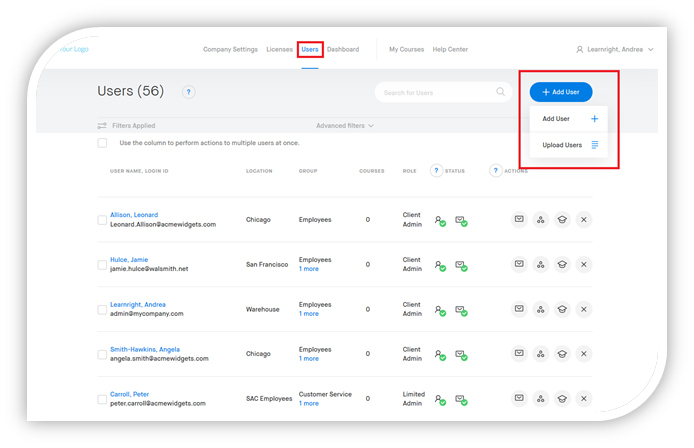This screenshot has height=448, width=694.
Task: Choose Add User from the dropdown menu
Action: [569, 119]
